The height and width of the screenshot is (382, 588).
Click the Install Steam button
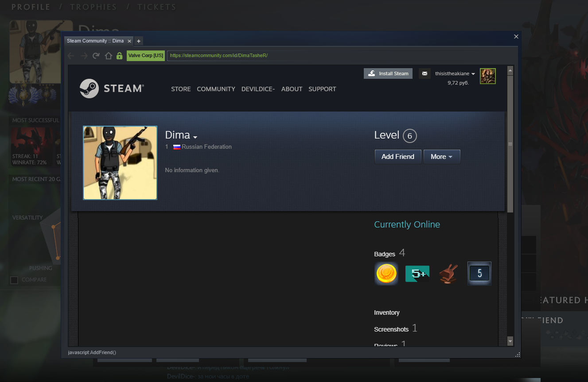pyautogui.click(x=388, y=73)
